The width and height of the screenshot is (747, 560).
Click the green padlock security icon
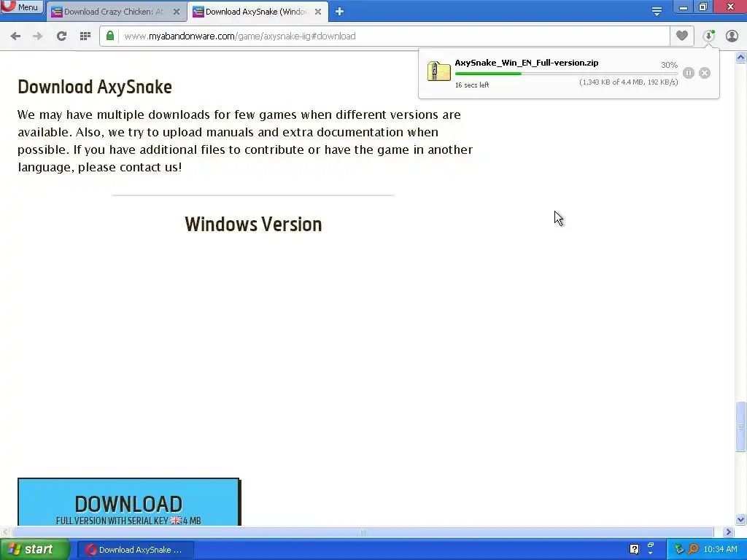[x=110, y=36]
